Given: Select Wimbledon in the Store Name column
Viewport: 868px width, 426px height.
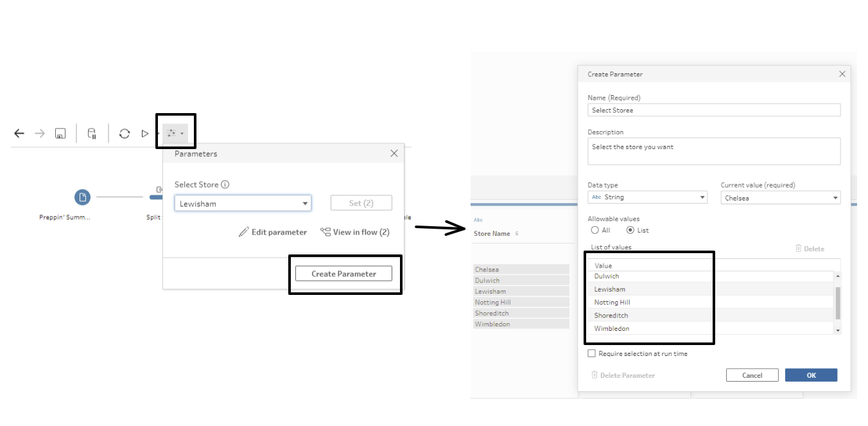Looking at the screenshot, I should coord(521,324).
